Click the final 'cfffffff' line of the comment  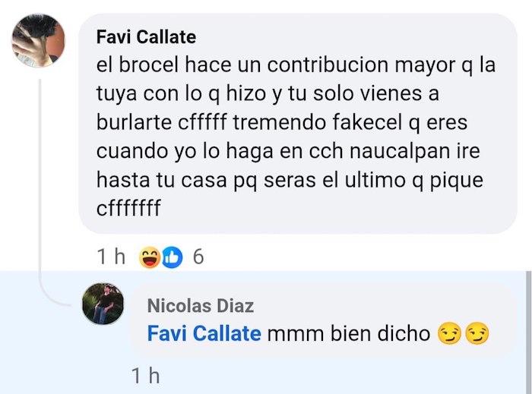tap(128, 208)
